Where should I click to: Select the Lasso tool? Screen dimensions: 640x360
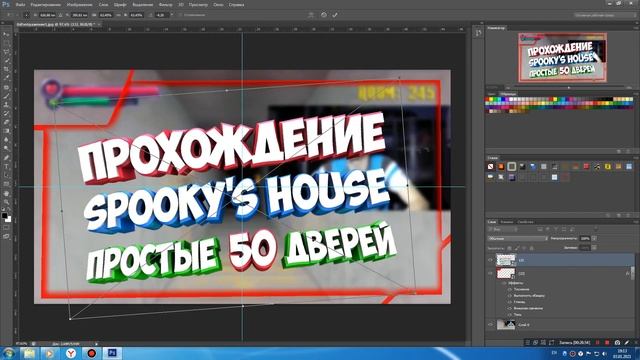point(6,52)
